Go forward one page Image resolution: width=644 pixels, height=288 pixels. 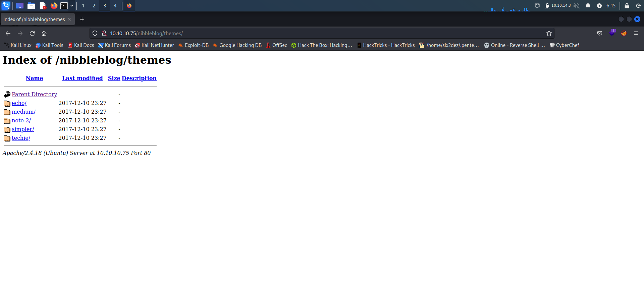pyautogui.click(x=20, y=34)
